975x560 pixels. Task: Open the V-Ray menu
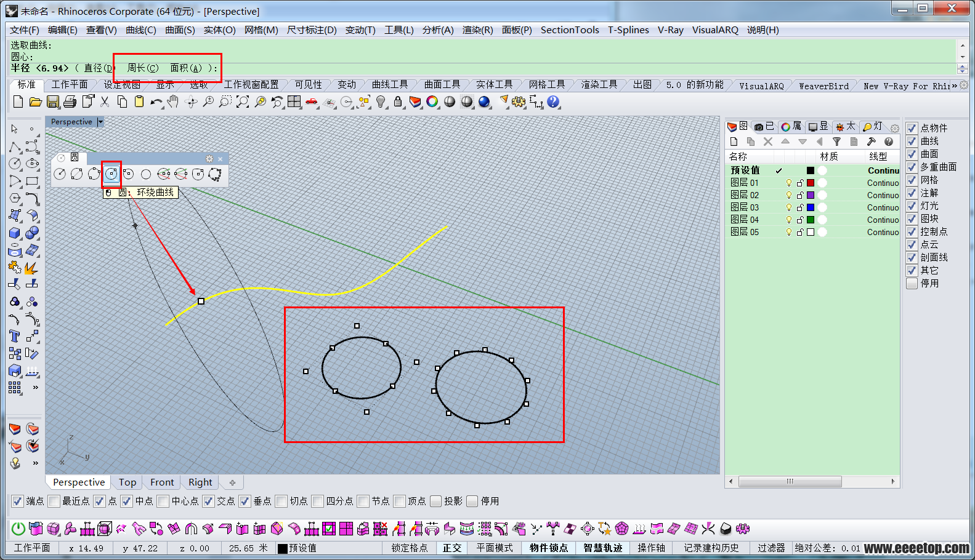point(670,30)
